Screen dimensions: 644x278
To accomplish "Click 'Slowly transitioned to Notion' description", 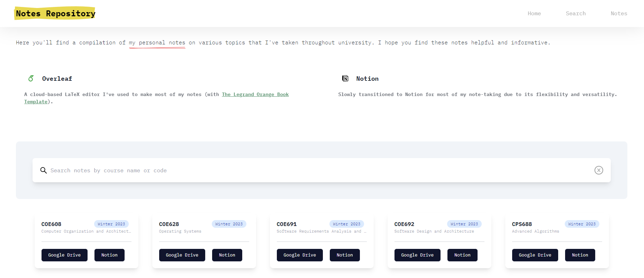I will pos(478,94).
